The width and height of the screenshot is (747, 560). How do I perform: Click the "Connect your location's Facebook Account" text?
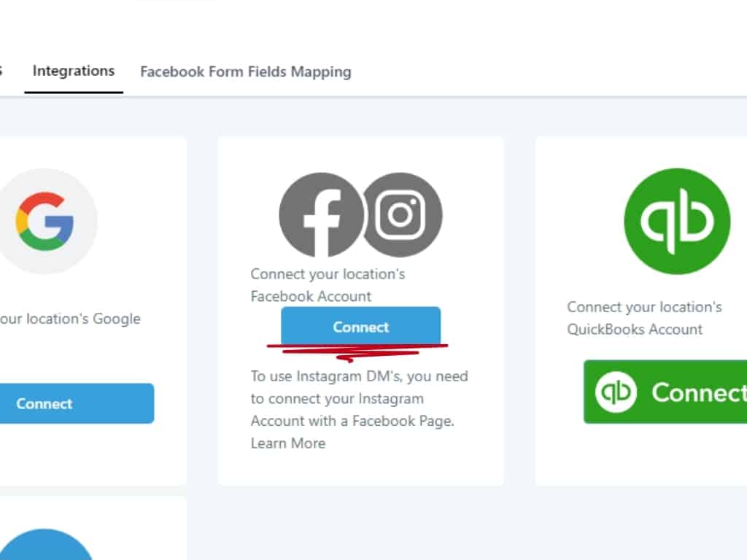coord(328,285)
